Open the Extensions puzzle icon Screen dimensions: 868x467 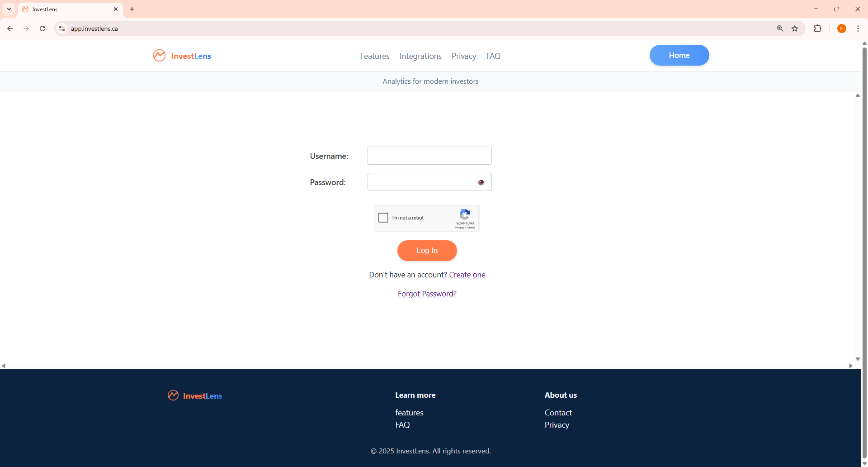(x=817, y=29)
